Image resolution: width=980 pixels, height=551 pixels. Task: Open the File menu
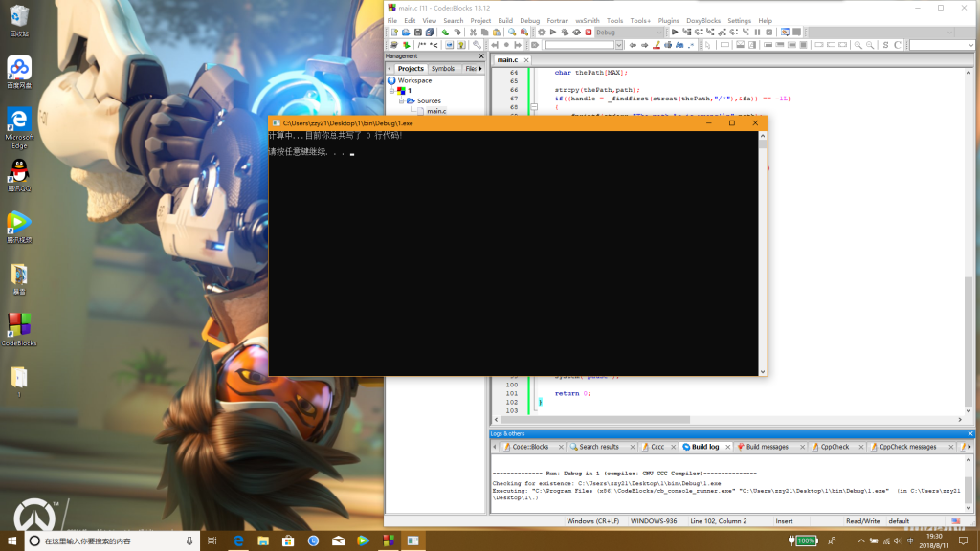pos(391,21)
